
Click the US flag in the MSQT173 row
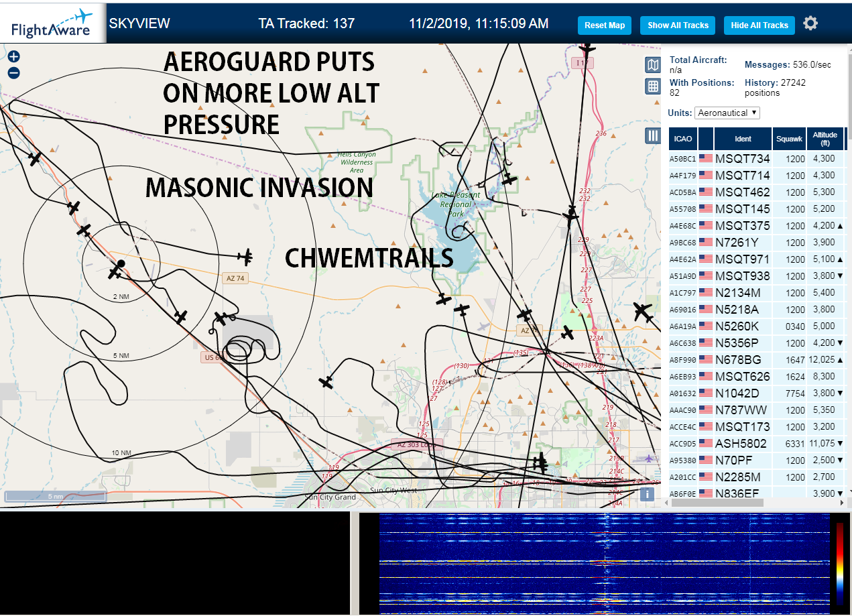[706, 427]
